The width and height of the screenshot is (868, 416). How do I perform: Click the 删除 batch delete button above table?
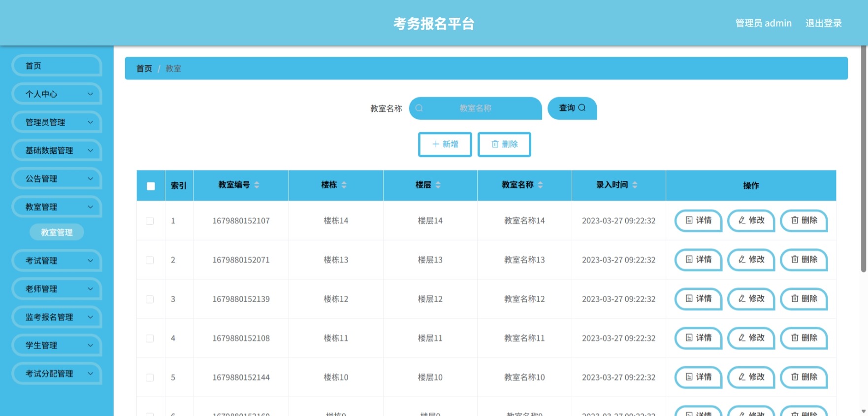pos(504,144)
